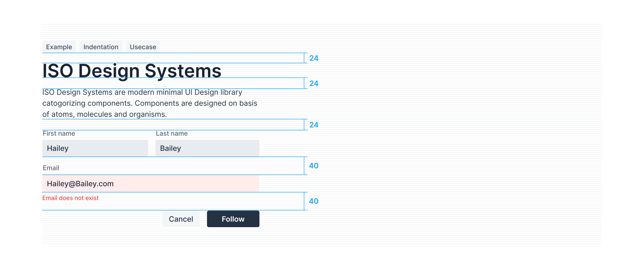This screenshot has height=269, width=644.
Task: Click the 'Email does not exist' error message
Action: pos(70,198)
